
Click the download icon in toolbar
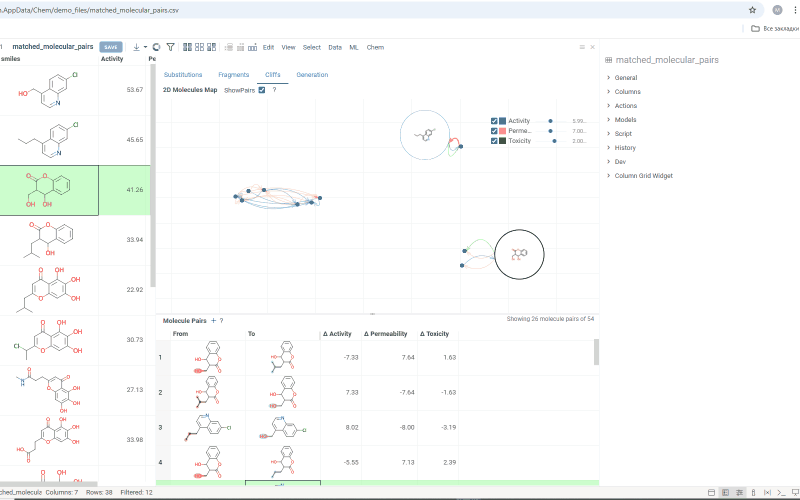tap(137, 47)
